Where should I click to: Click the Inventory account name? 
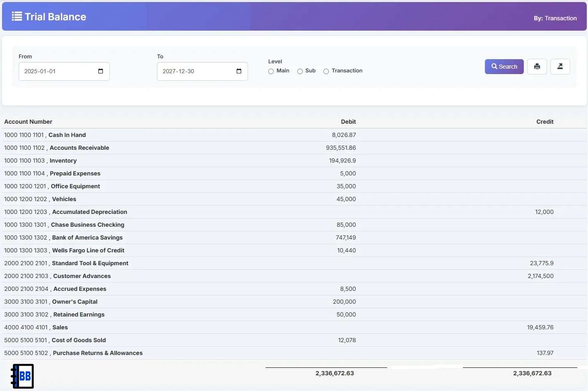pyautogui.click(x=63, y=161)
